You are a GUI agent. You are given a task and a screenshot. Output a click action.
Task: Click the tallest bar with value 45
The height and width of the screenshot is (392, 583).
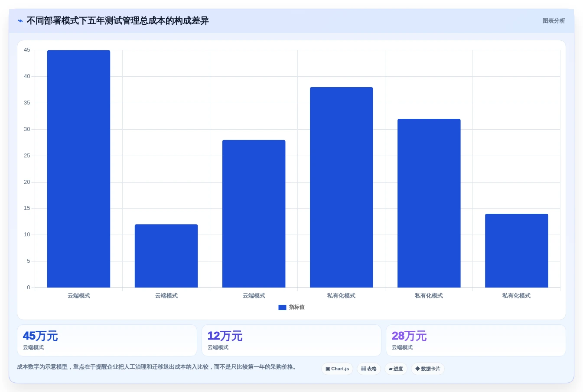pos(78,169)
